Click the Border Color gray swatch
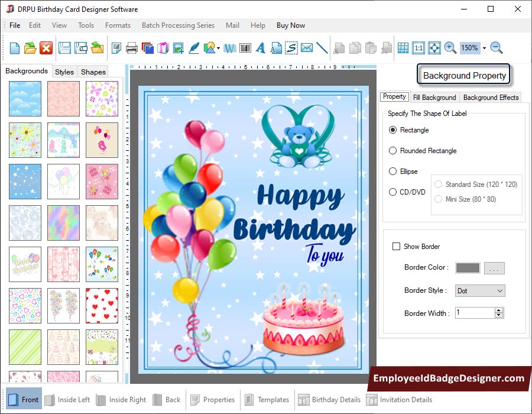The width and height of the screenshot is (532, 414). click(468, 268)
